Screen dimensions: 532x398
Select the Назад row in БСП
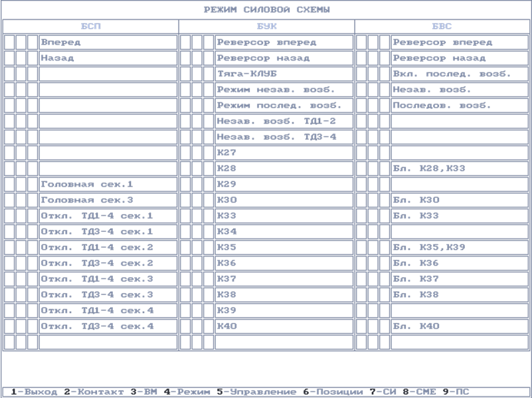pos(108,58)
